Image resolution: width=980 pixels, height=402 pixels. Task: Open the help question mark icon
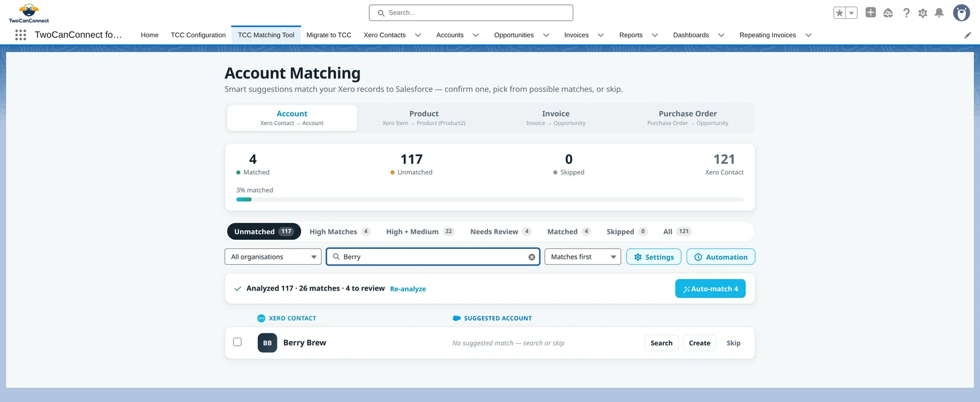[907, 13]
